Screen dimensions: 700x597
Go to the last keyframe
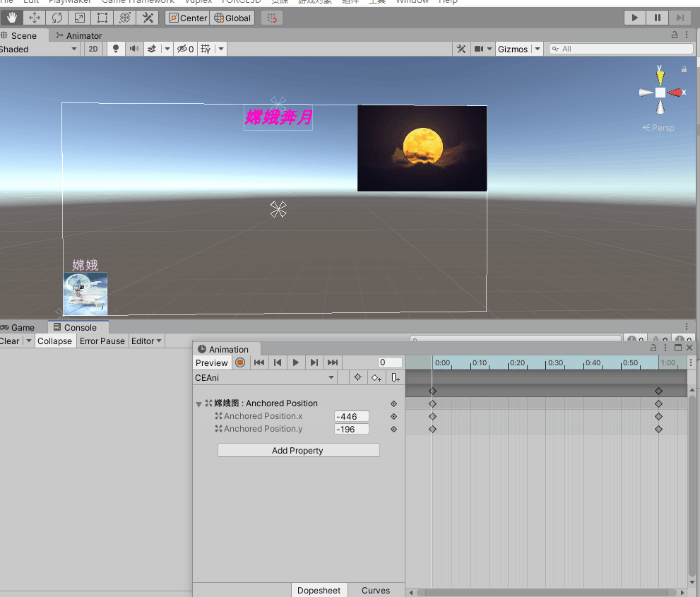(x=333, y=362)
